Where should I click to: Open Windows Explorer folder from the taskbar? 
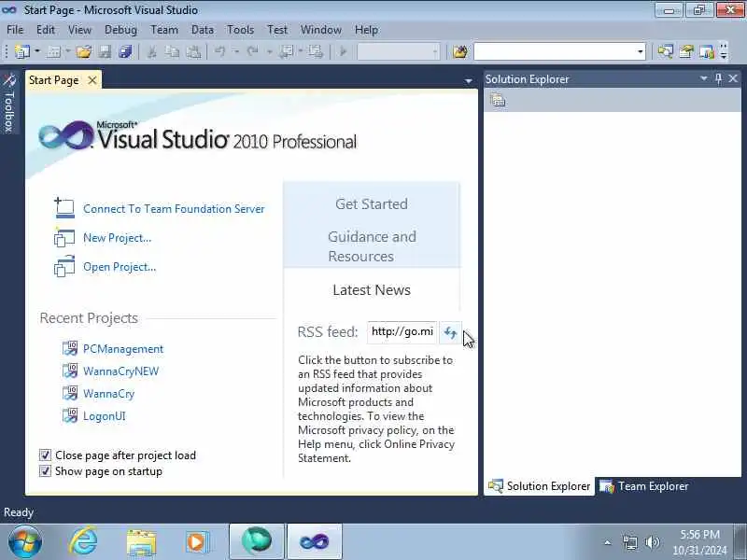(141, 542)
